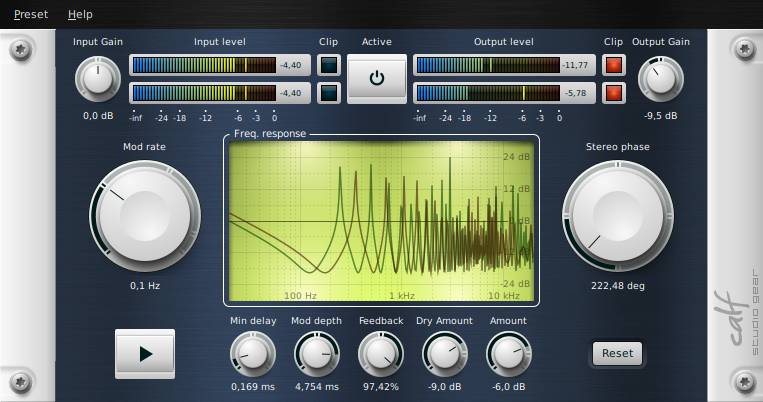The width and height of the screenshot is (763, 402).
Task: Click the lower Output level meter reading -5,78
Action: click(504, 93)
